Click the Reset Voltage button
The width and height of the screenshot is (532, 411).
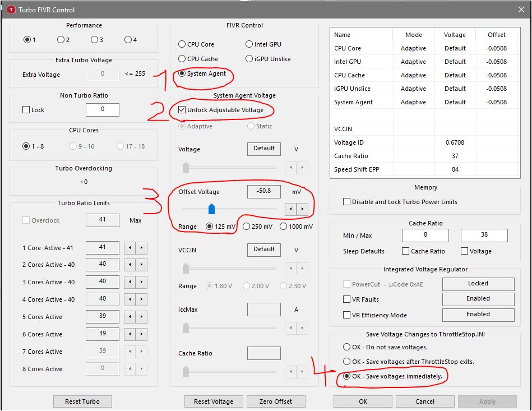pos(214,401)
